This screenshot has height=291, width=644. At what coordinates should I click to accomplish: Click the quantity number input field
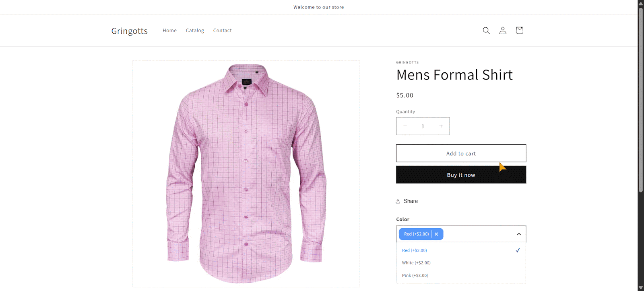pyautogui.click(x=423, y=126)
